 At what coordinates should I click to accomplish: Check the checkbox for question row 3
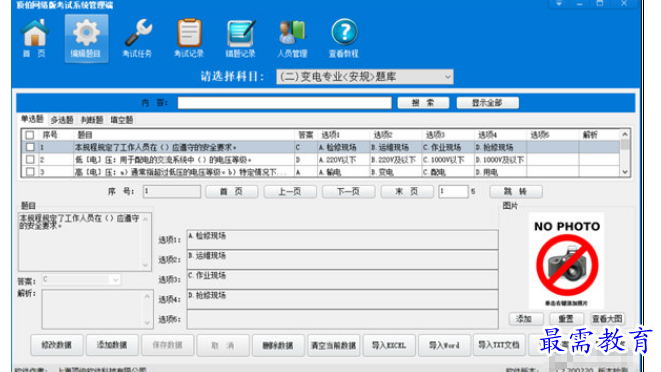point(30,172)
